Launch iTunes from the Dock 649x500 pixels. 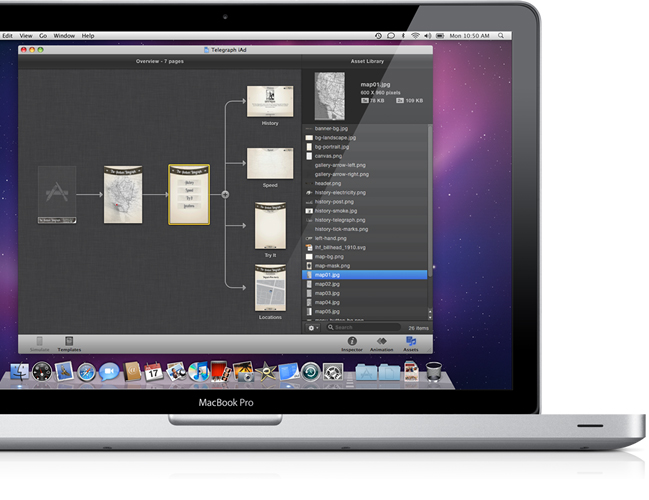(x=199, y=371)
